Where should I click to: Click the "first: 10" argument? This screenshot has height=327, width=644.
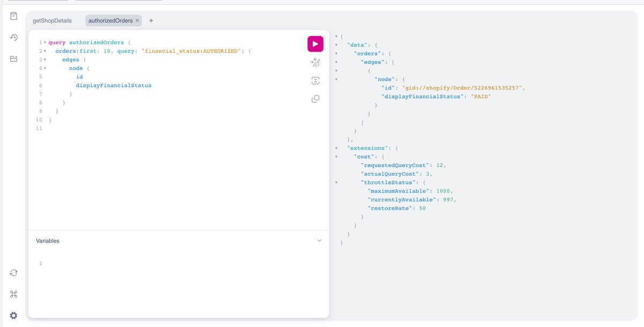click(95, 51)
